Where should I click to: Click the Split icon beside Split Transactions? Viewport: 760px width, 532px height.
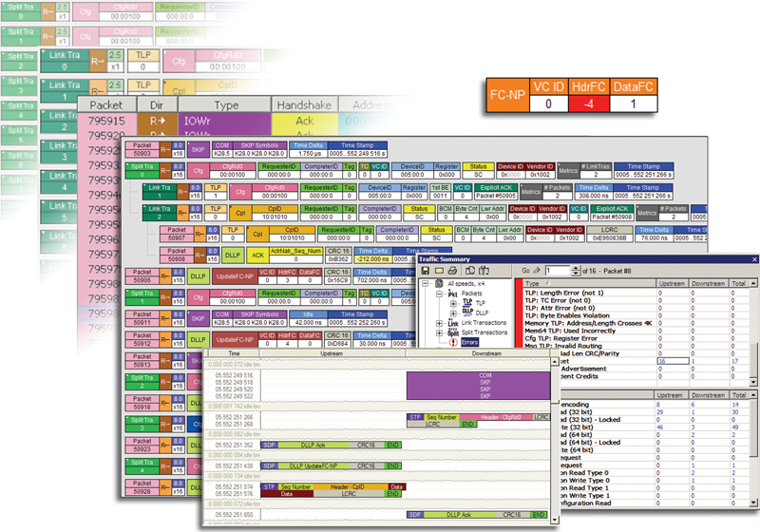click(453, 332)
